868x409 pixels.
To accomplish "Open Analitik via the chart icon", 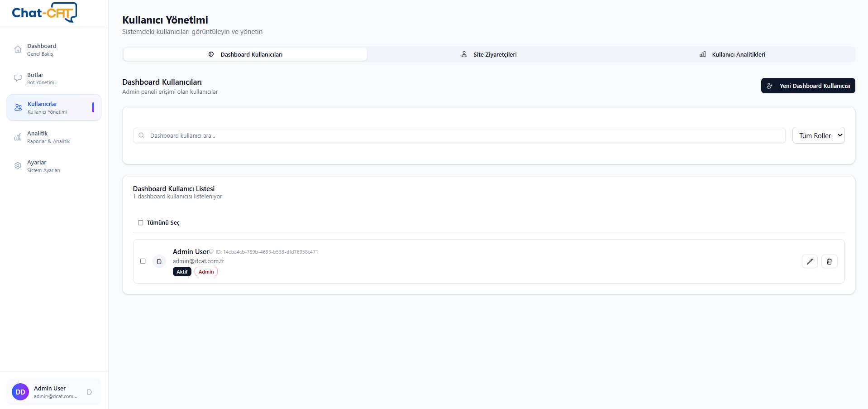I will click(x=17, y=137).
